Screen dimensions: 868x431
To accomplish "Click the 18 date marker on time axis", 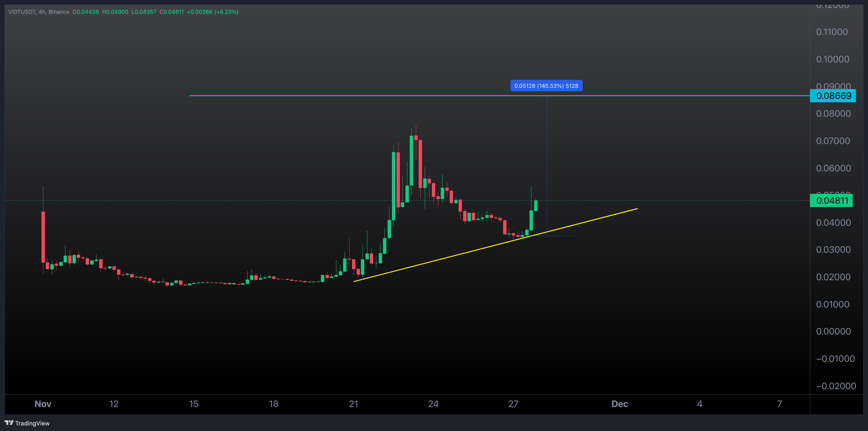I will 273,404.
